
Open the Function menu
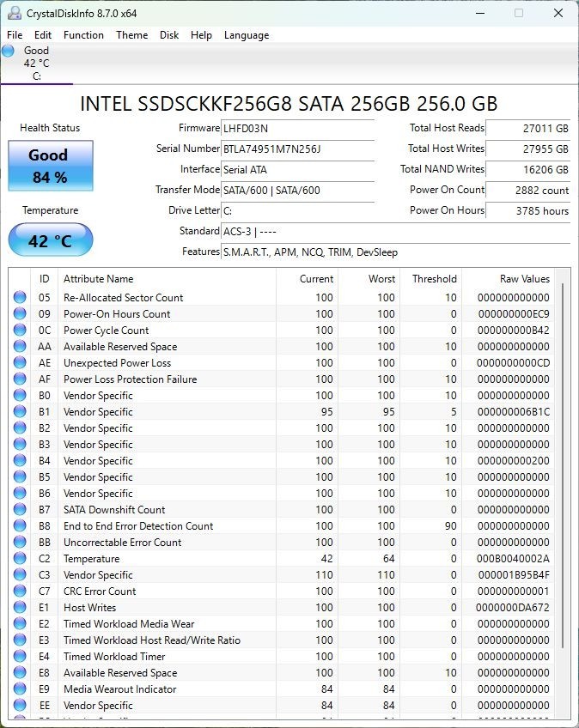pos(83,35)
